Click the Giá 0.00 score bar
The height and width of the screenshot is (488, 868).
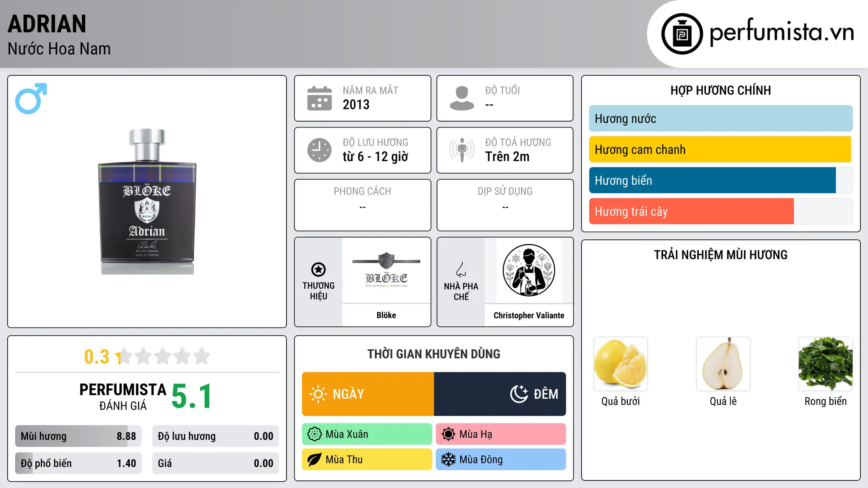(216, 463)
